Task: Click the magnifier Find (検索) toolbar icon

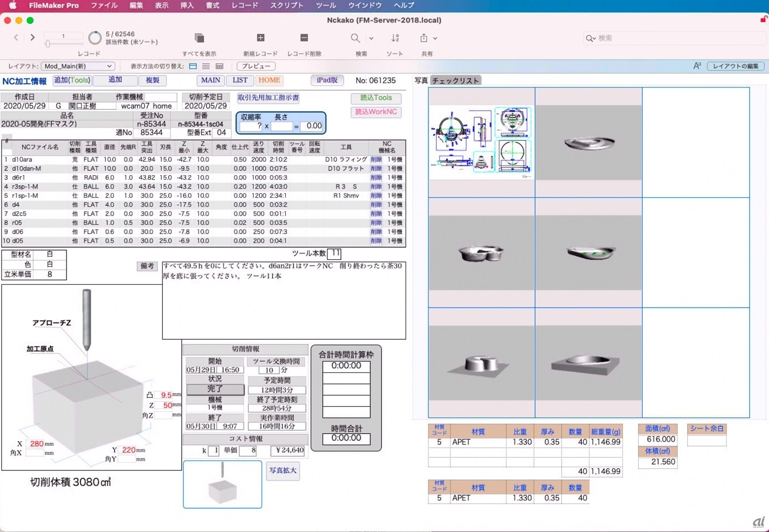Action: 355,38
